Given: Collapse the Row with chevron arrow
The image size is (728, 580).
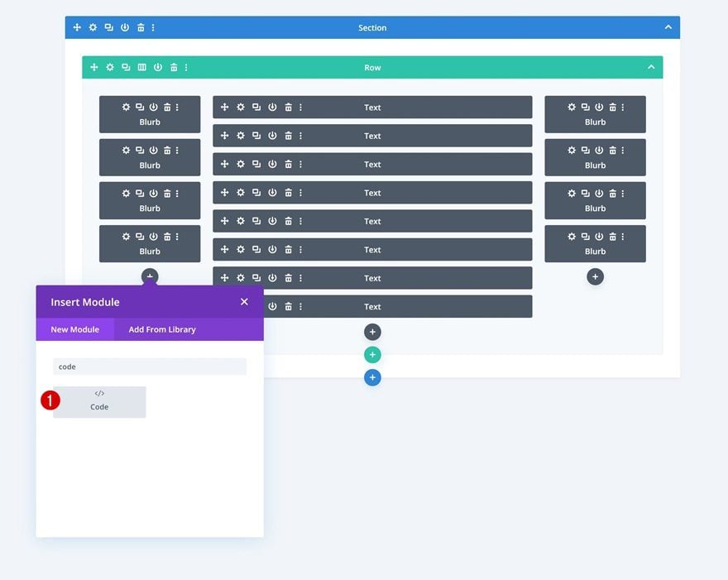Looking at the screenshot, I should point(651,67).
